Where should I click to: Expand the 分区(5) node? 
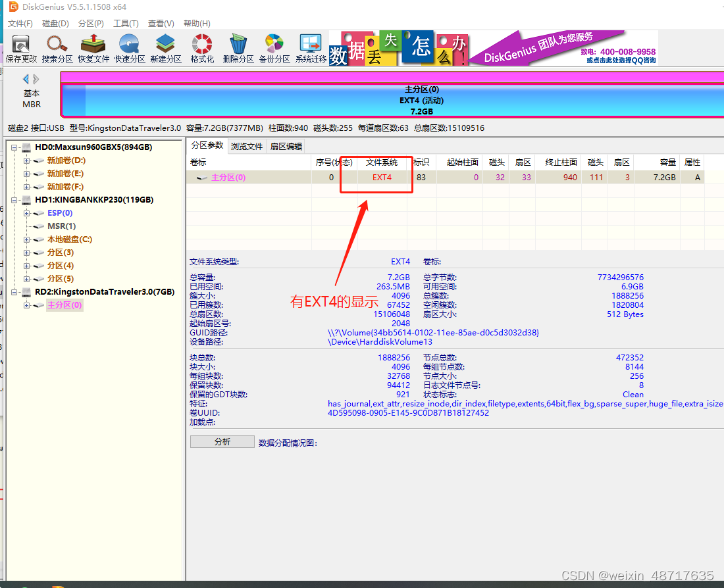[x=27, y=280]
